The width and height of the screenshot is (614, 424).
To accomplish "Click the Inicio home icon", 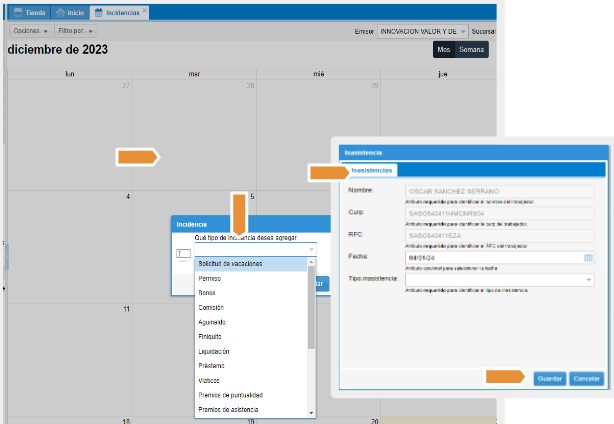I will (x=60, y=13).
